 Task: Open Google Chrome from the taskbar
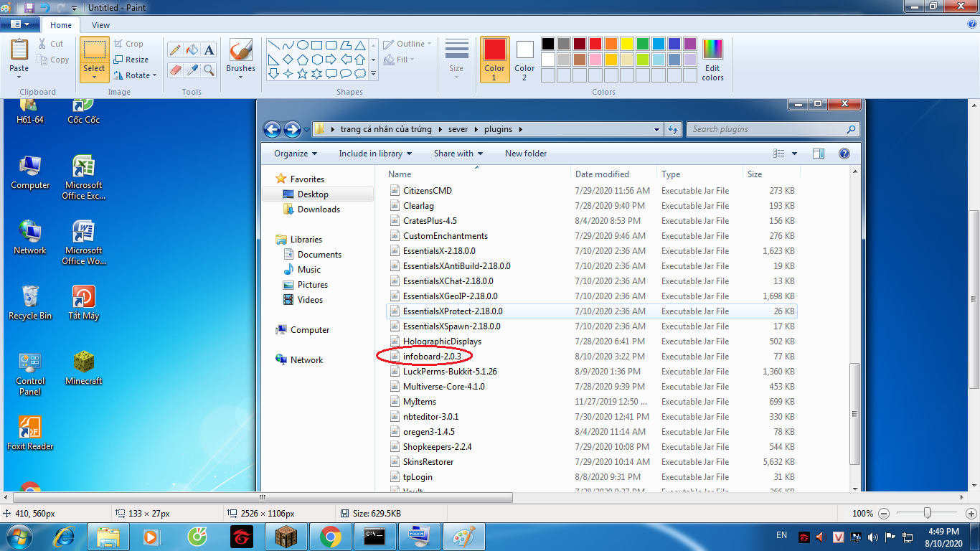[330, 536]
